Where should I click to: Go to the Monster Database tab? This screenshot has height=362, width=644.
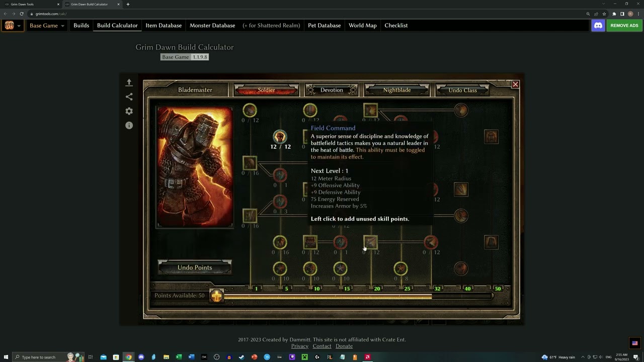pyautogui.click(x=212, y=26)
